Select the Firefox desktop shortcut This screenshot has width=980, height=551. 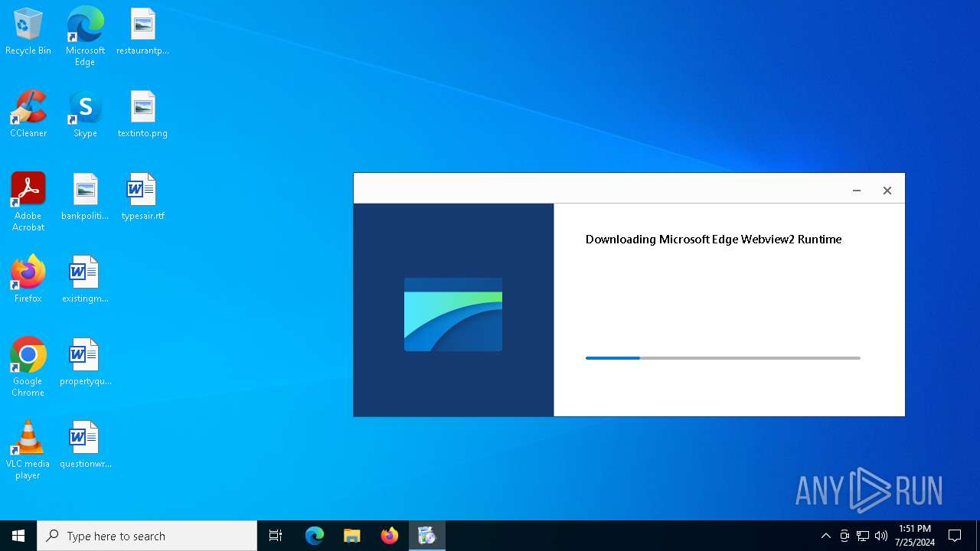[x=28, y=280]
